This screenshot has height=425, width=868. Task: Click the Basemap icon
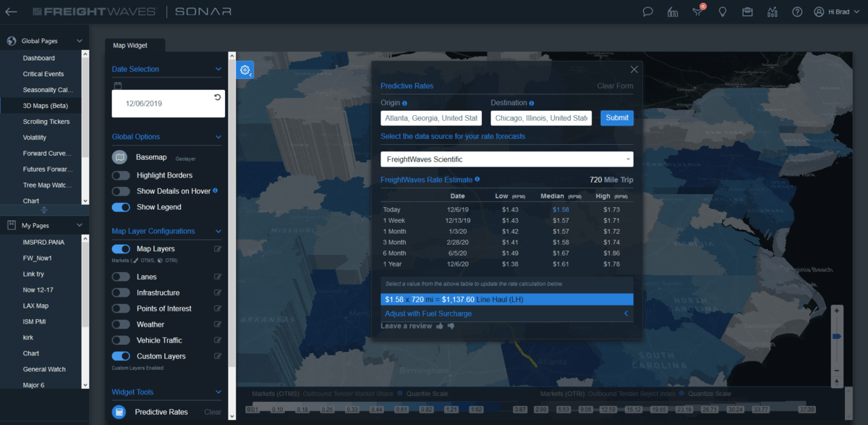[119, 157]
